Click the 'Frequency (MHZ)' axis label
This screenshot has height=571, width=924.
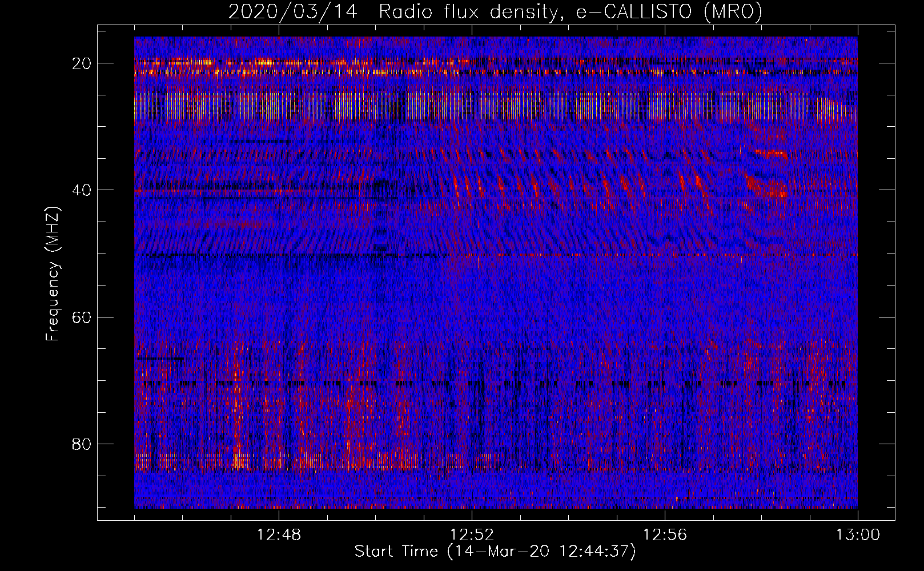click(52, 274)
